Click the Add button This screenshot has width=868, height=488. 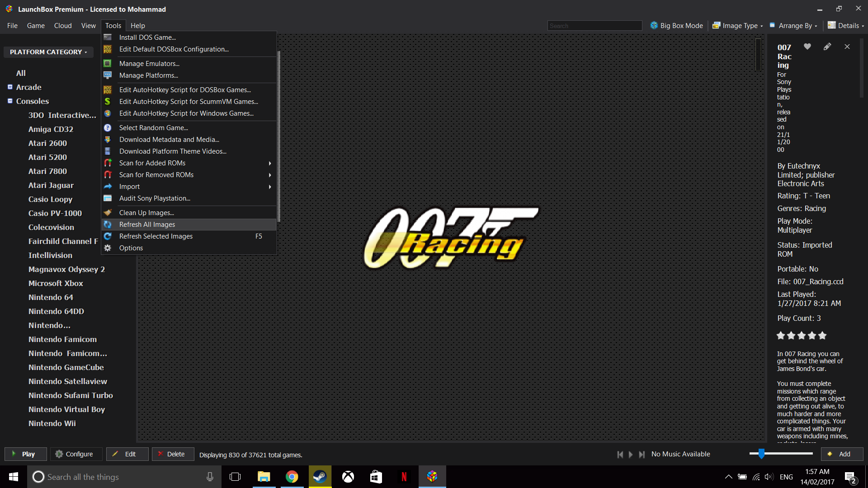842,454
